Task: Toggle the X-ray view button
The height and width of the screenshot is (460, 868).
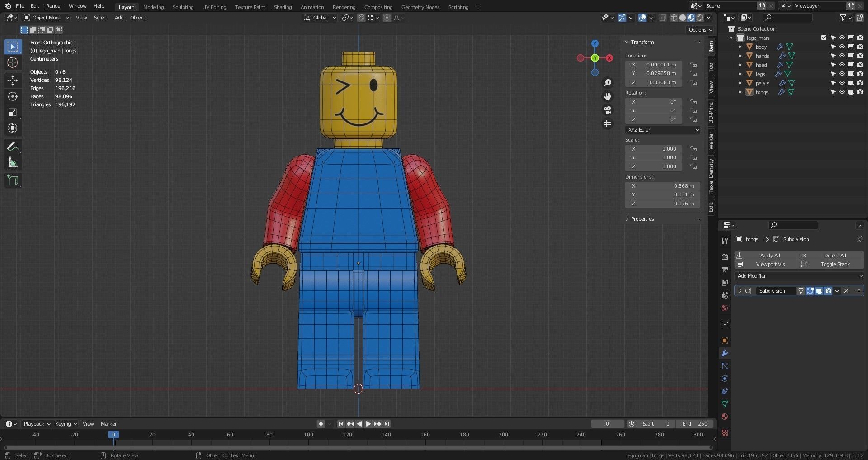Action: (x=662, y=18)
